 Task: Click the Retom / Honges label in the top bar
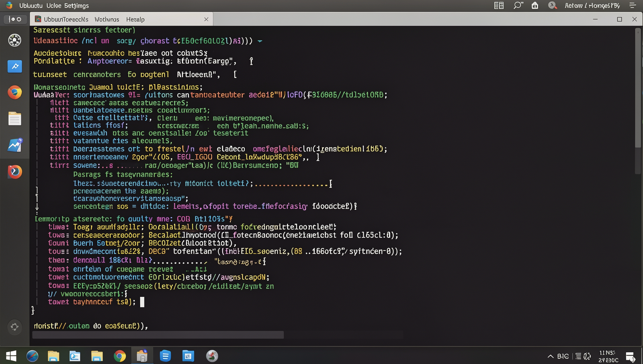pos(592,6)
